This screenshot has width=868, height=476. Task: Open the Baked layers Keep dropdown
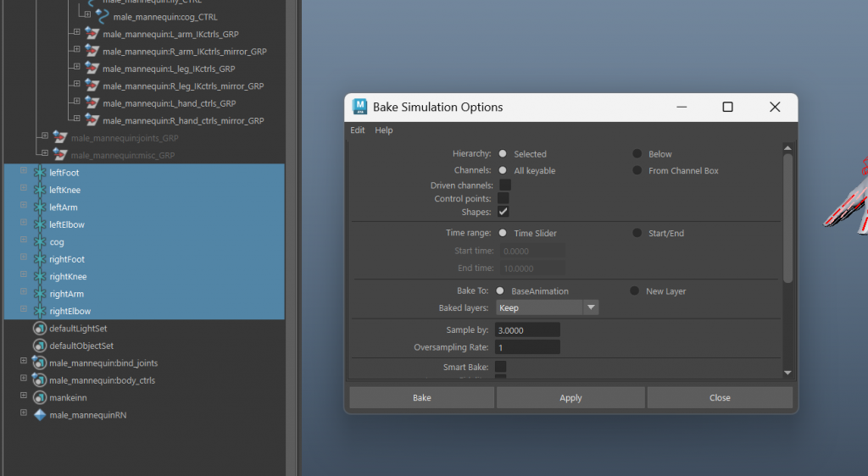pyautogui.click(x=547, y=307)
